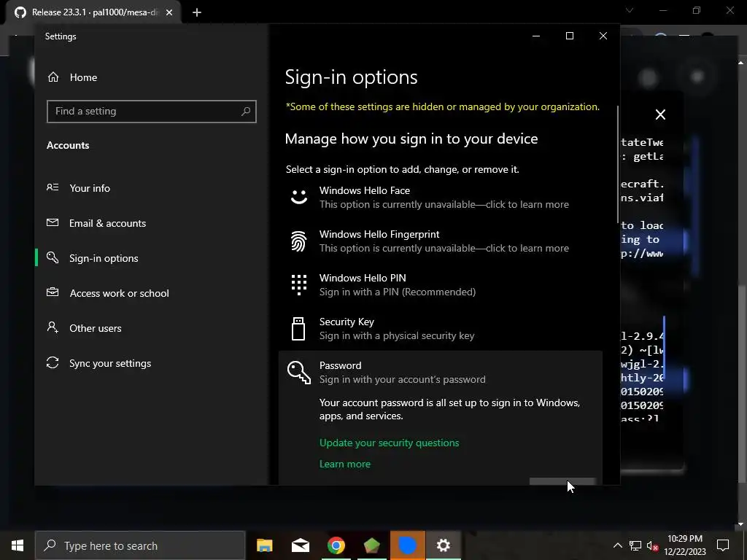
Task: Click the network icon in system tray
Action: tap(635, 545)
